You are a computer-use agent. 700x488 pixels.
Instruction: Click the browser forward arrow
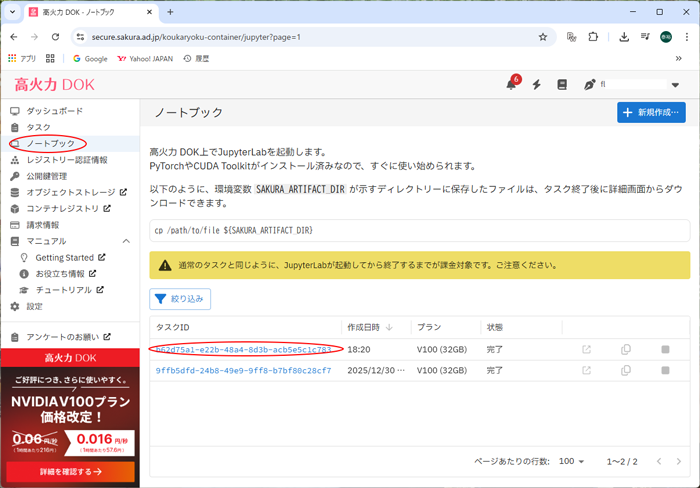34,37
